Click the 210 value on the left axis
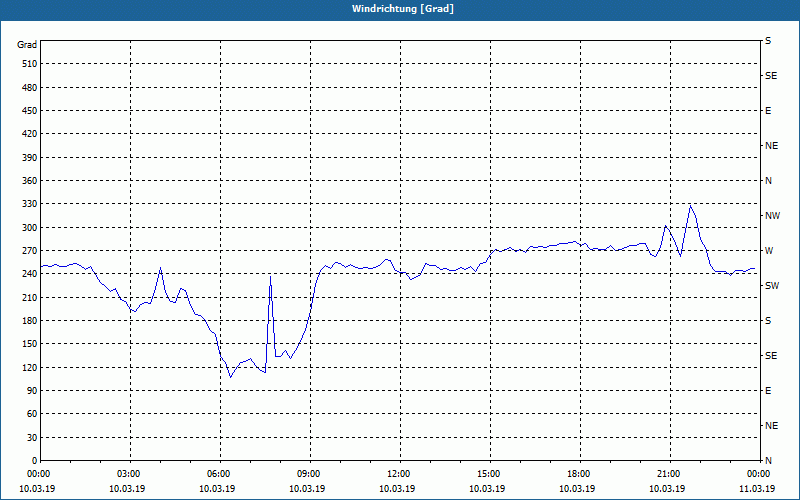 tap(30, 297)
